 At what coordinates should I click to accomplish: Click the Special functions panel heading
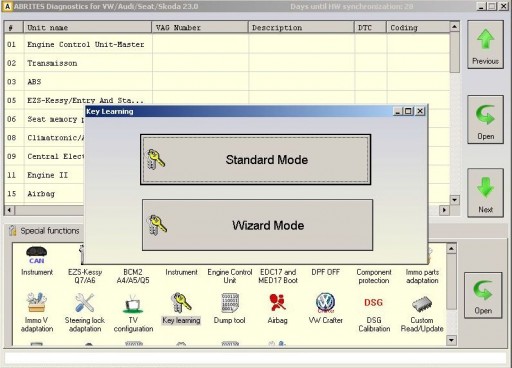50,231
